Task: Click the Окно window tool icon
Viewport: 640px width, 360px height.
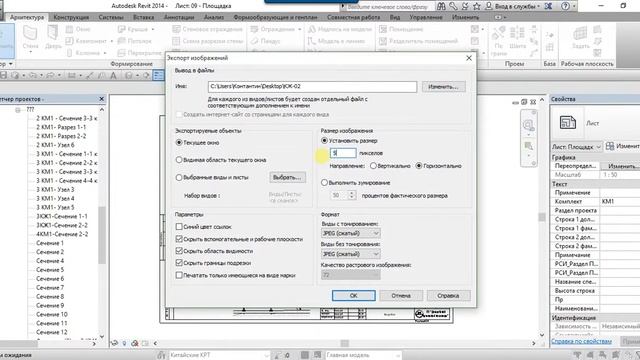Action: coord(69,29)
